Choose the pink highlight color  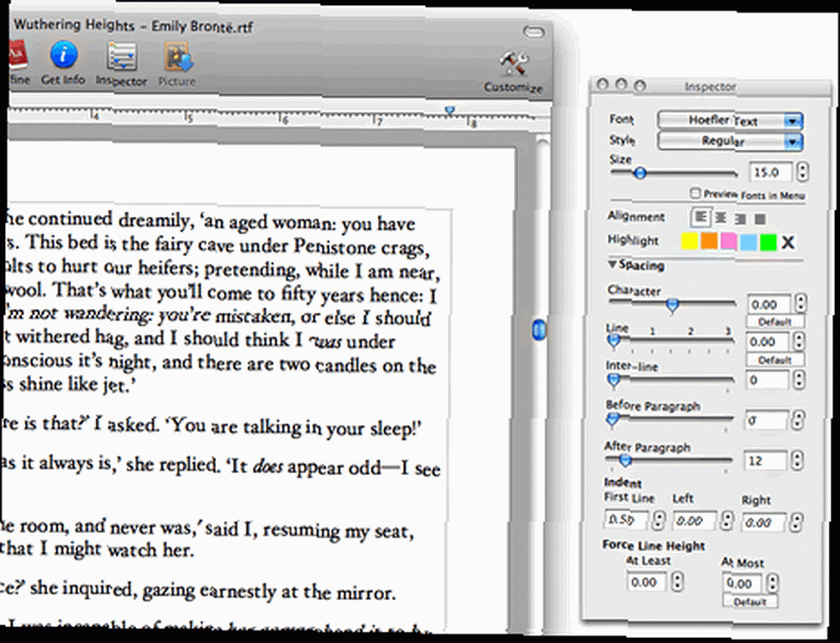(728, 241)
